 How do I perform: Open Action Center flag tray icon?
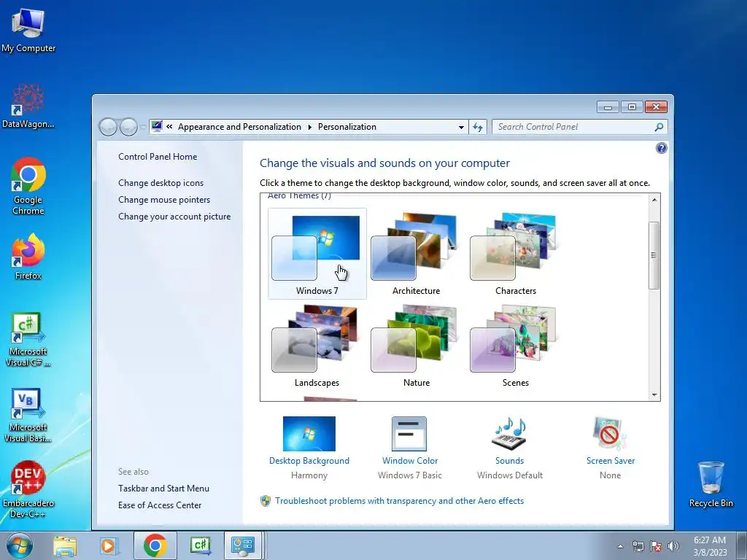(x=656, y=546)
